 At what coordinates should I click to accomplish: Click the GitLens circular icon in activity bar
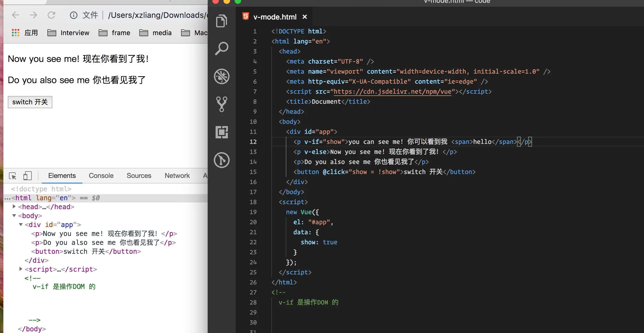(x=221, y=160)
